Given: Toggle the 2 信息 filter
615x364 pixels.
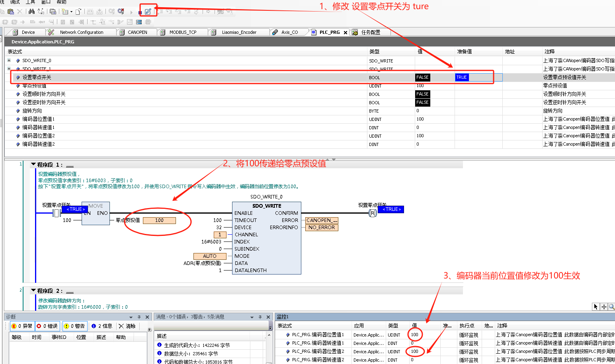Looking at the screenshot, I should (102, 326).
